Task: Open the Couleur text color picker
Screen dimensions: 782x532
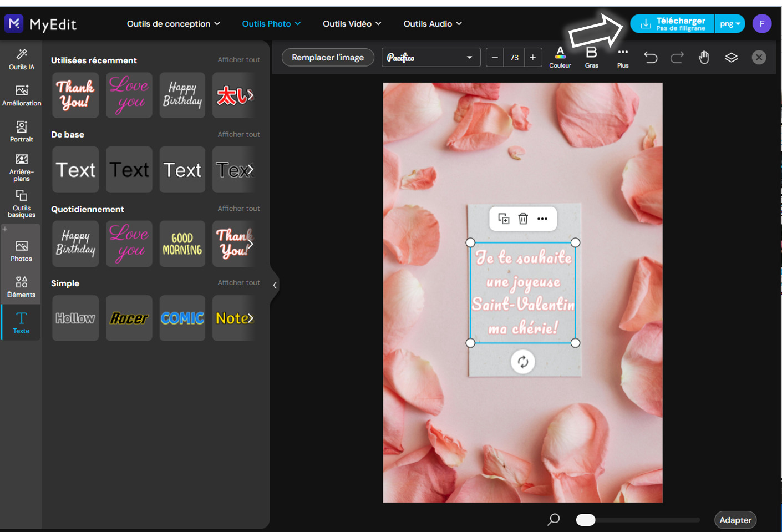Action: point(560,57)
